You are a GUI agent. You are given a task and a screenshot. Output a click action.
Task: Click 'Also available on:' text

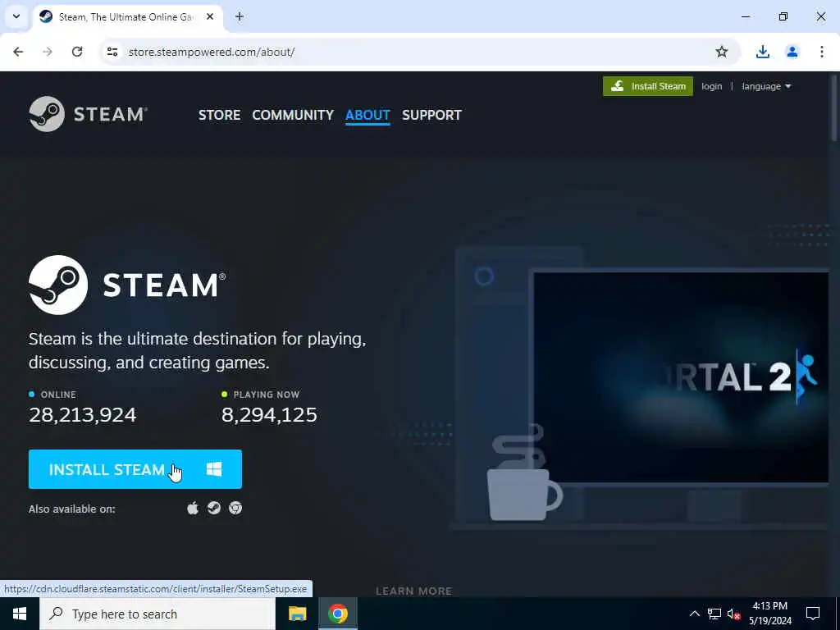point(72,509)
